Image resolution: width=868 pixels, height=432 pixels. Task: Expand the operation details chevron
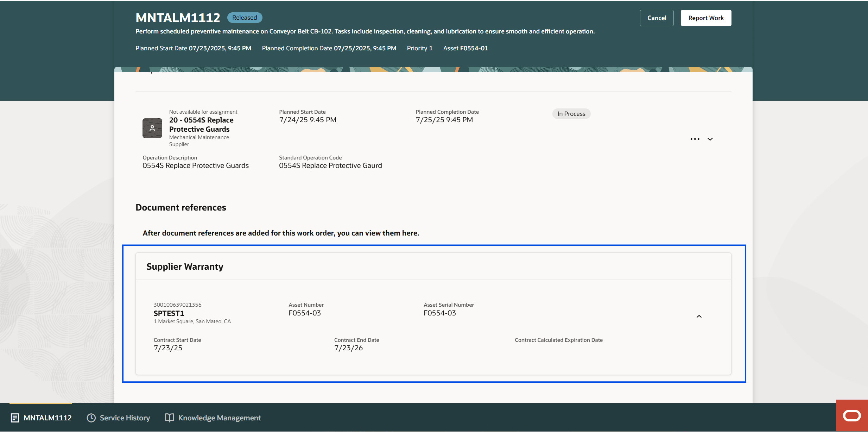[x=710, y=139]
